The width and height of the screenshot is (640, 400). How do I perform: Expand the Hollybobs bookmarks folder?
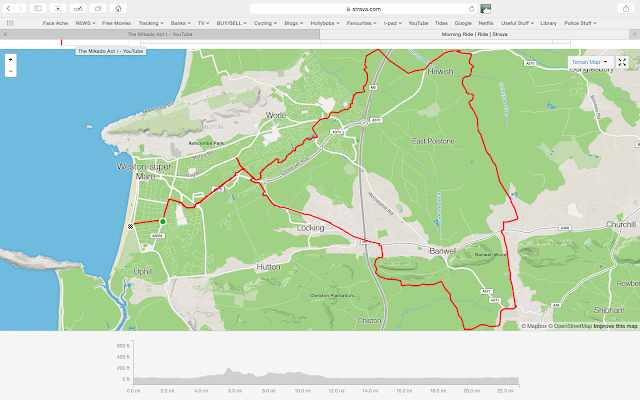tap(325, 23)
